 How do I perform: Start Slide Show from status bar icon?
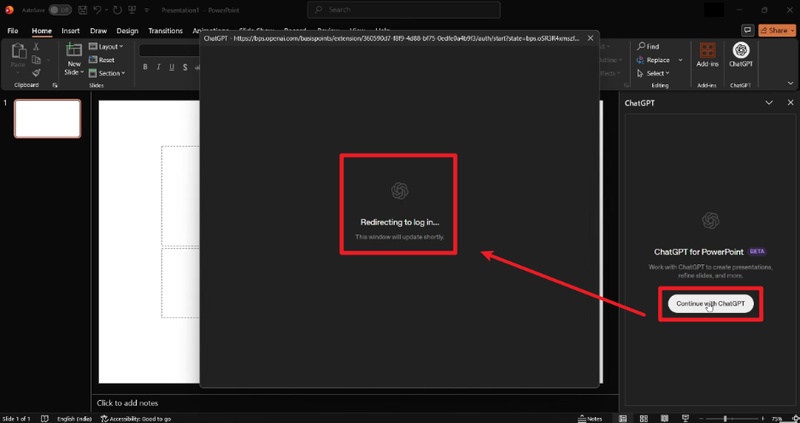685,418
